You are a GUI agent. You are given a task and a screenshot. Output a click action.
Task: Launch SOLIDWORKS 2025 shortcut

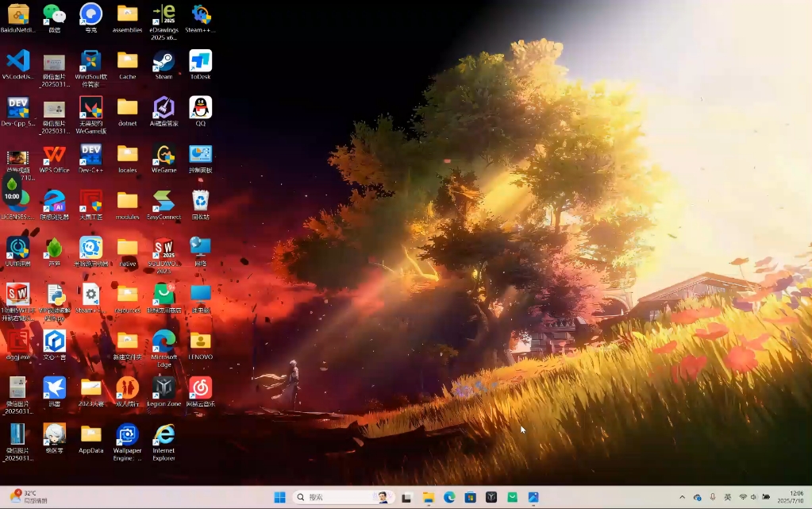pyautogui.click(x=164, y=248)
